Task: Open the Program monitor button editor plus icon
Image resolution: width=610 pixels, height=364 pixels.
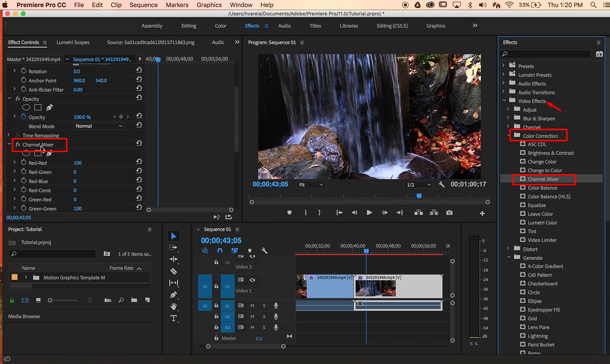Action: click(x=482, y=213)
